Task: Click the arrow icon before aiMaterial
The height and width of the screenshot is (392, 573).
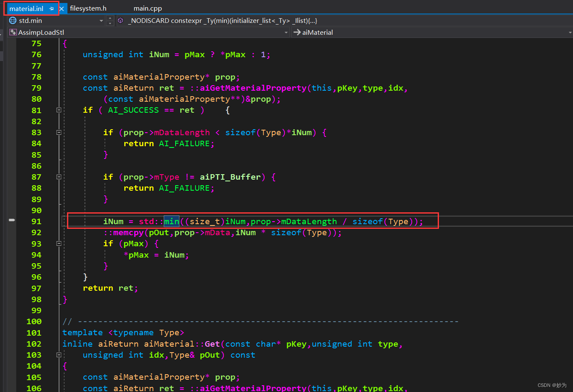Action: (x=297, y=32)
